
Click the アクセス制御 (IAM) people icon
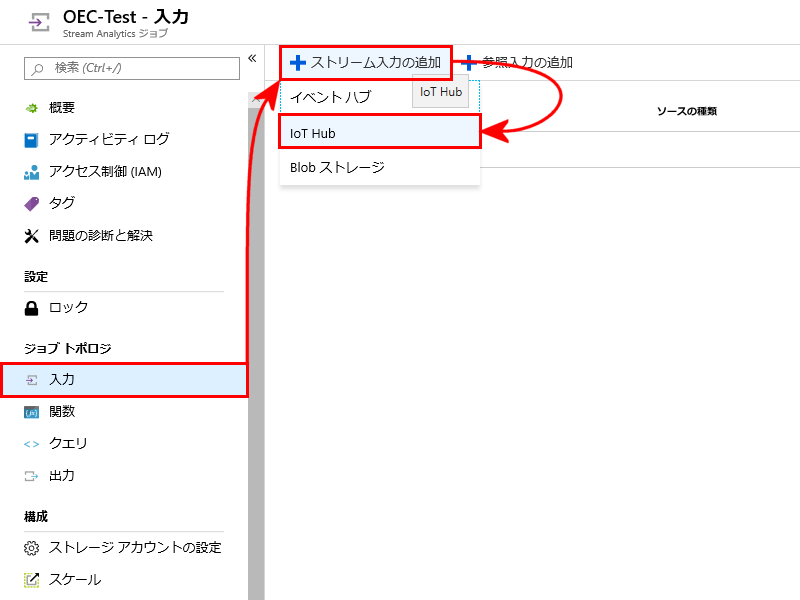click(31, 172)
